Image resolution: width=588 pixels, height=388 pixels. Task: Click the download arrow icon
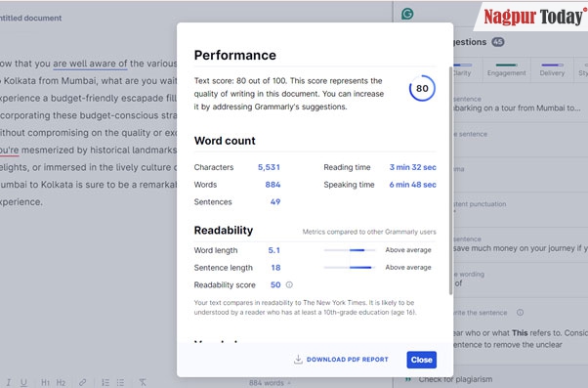[x=298, y=359]
